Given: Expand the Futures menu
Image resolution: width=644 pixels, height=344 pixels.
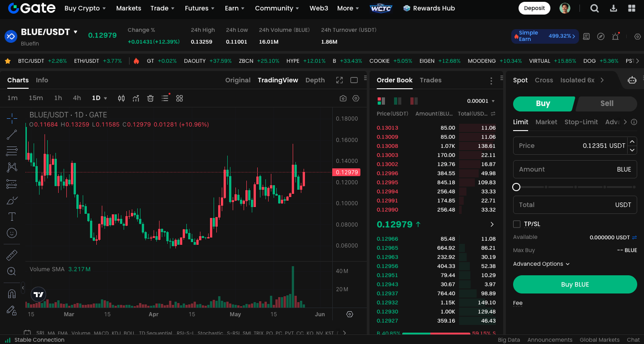Looking at the screenshot, I should [x=200, y=8].
